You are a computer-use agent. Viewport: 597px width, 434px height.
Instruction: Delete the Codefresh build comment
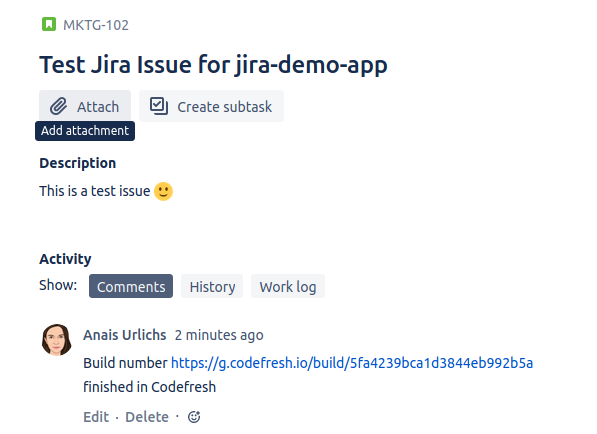click(x=147, y=417)
